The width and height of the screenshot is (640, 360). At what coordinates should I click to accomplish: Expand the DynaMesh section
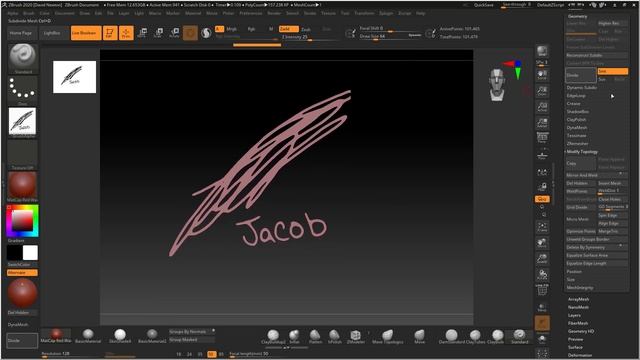click(x=577, y=128)
